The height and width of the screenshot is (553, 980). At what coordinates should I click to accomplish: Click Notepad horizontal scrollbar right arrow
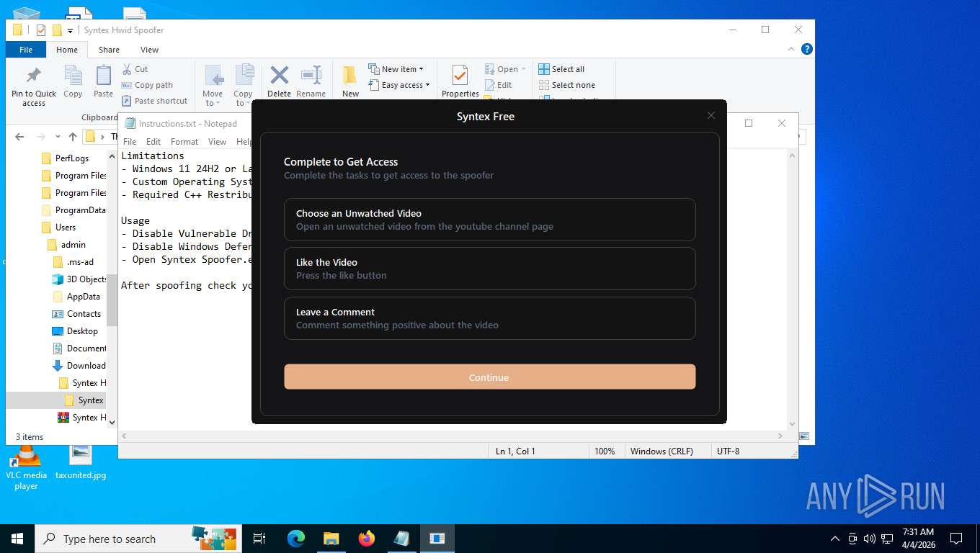pos(780,436)
